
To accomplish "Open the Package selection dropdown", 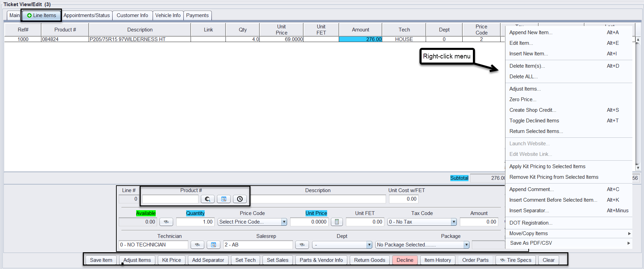I will [466, 245].
